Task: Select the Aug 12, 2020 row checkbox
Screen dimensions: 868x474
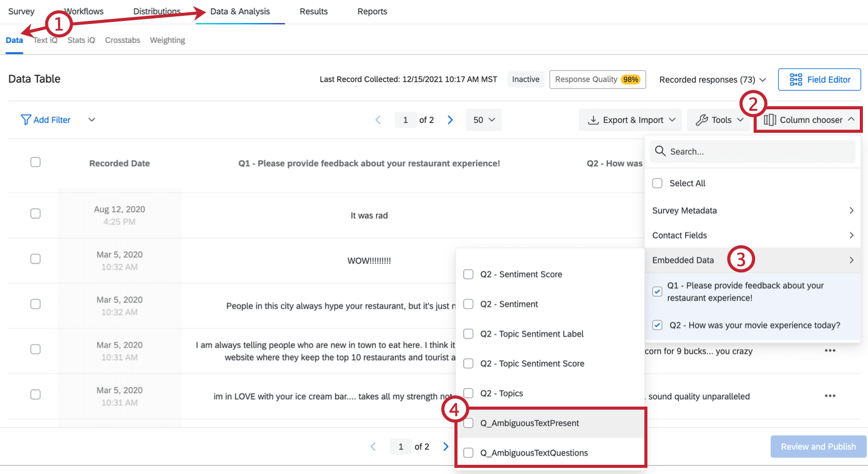Action: coord(35,214)
